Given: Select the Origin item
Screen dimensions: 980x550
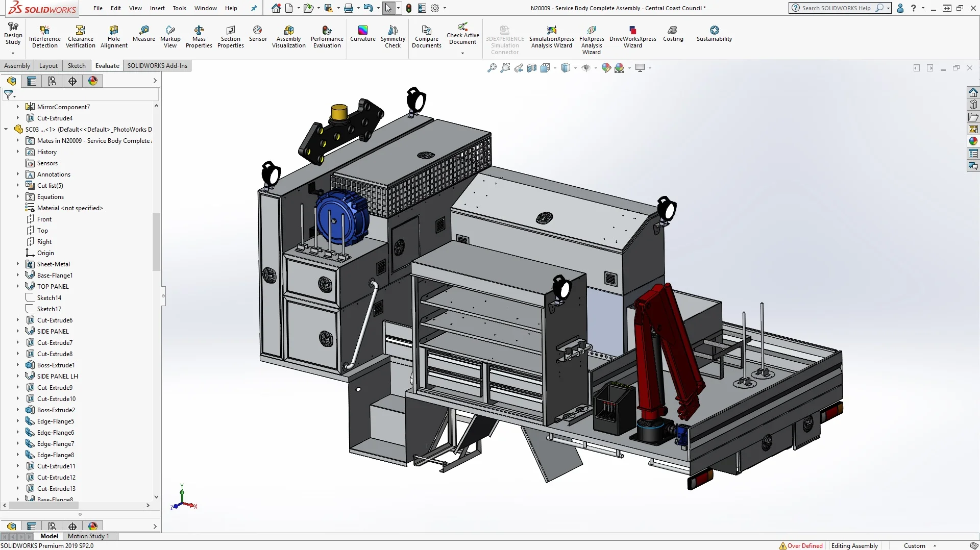Looking at the screenshot, I should [45, 253].
